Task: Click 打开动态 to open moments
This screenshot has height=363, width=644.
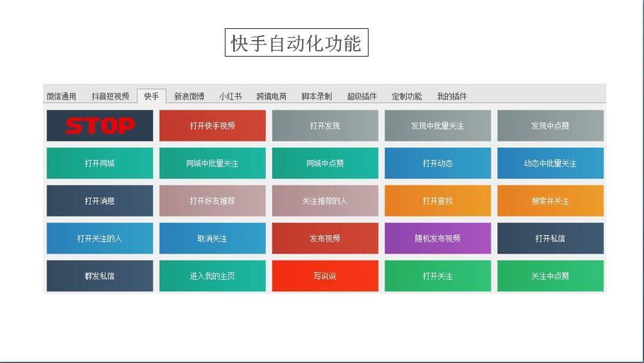Action: coord(437,163)
